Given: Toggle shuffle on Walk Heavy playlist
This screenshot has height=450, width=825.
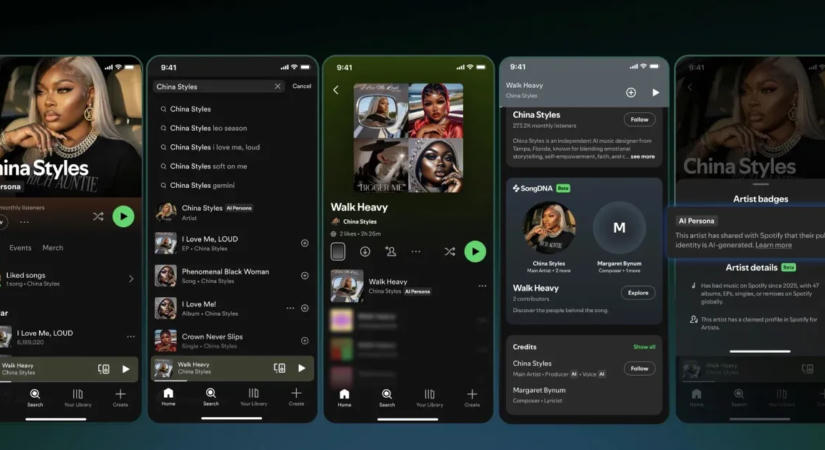Looking at the screenshot, I should click(x=449, y=252).
